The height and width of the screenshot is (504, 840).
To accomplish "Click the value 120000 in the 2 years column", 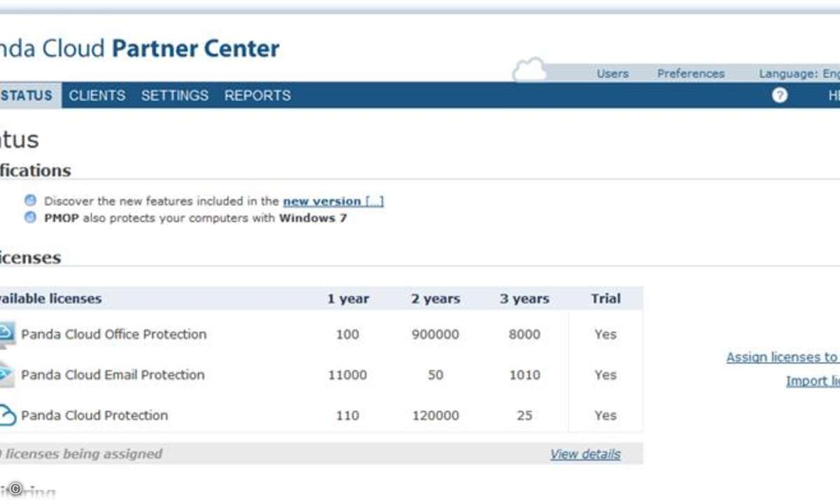I will pyautogui.click(x=435, y=416).
